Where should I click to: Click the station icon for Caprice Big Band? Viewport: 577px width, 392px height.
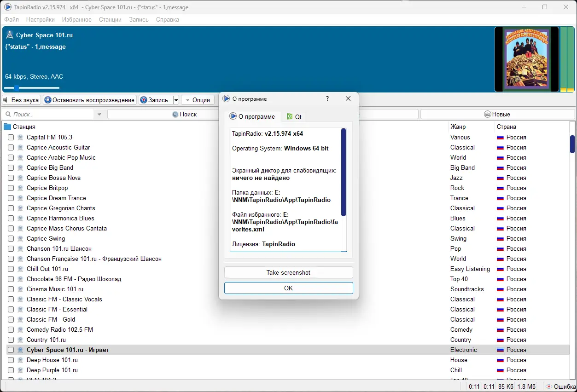click(x=20, y=167)
